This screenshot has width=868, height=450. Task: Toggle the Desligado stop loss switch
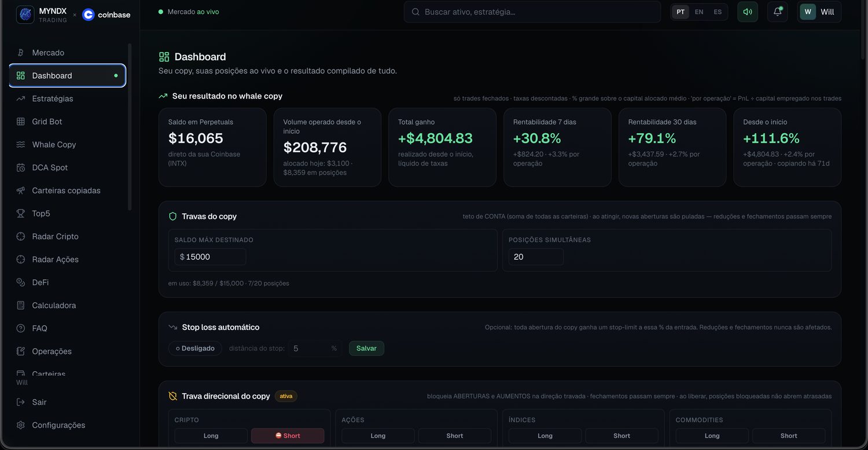195,348
